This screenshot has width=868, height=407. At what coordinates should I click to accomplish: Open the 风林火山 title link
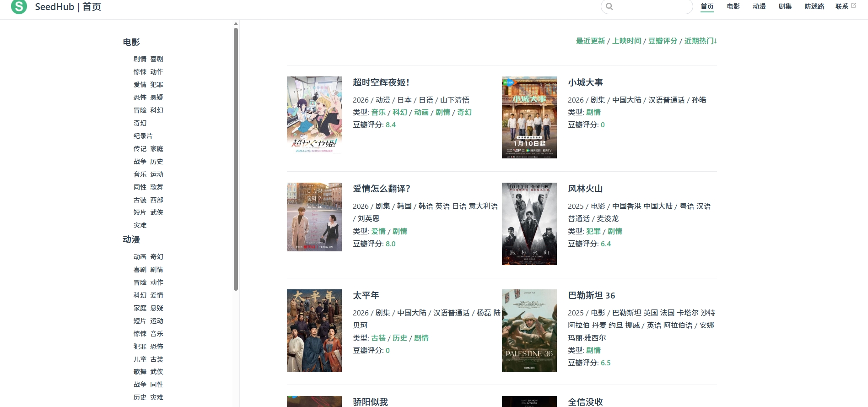(x=585, y=189)
